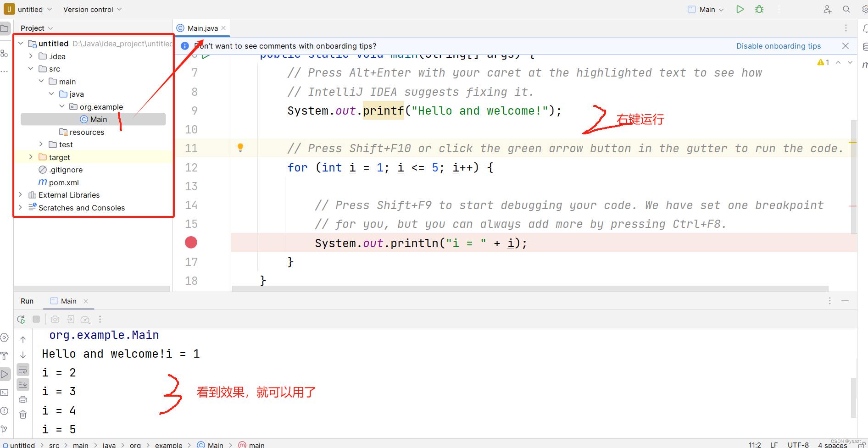Stop the running process square button
868x448 pixels.
36,319
